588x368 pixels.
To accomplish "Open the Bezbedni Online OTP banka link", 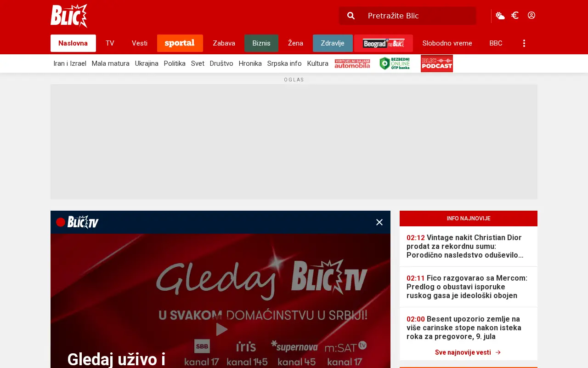I will coord(395,63).
